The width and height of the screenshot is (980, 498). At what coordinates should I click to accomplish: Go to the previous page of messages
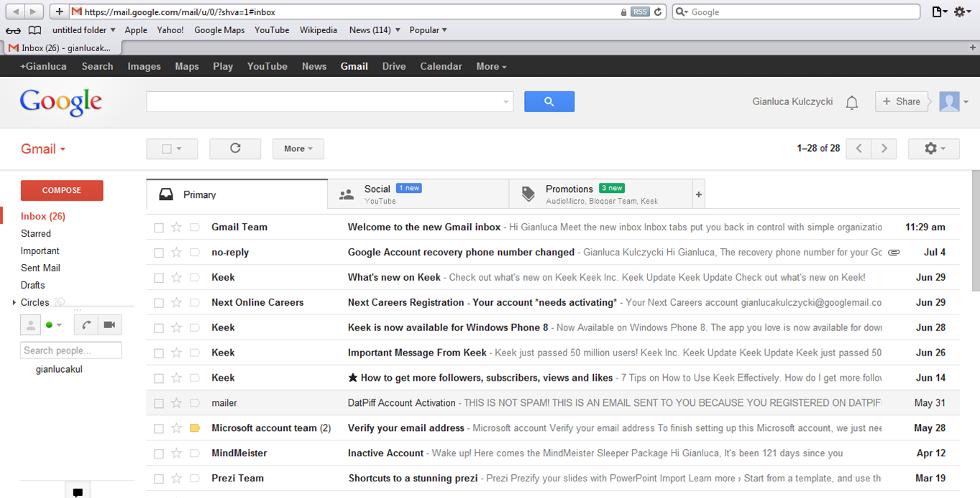coord(858,148)
